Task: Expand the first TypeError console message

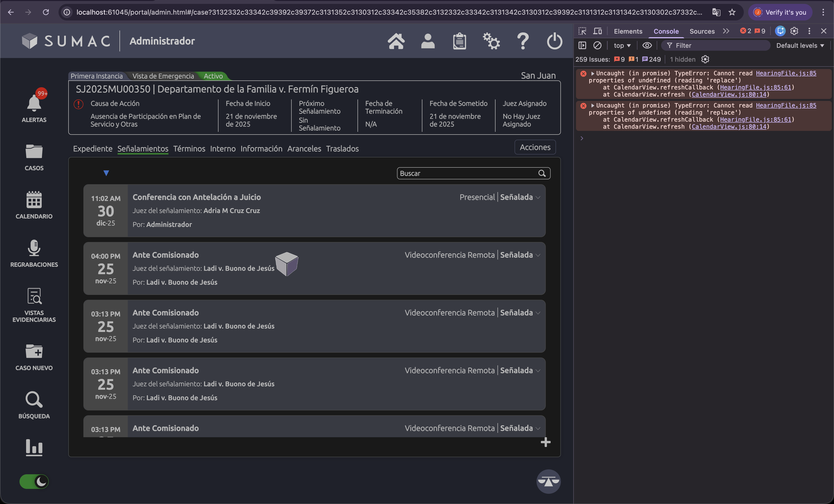Action: click(x=592, y=73)
